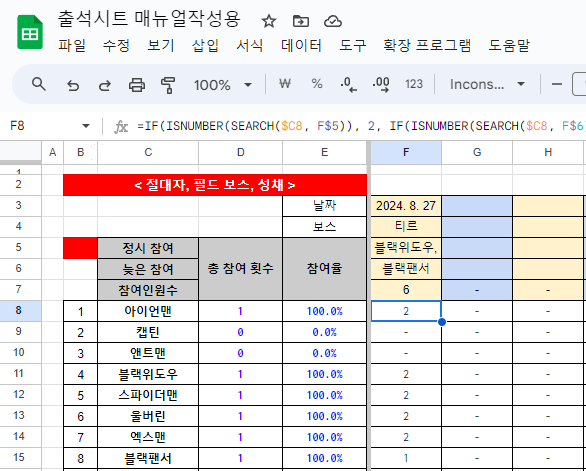Open the 도구 menu
Viewport: 586px width, 471px height.
click(x=352, y=46)
